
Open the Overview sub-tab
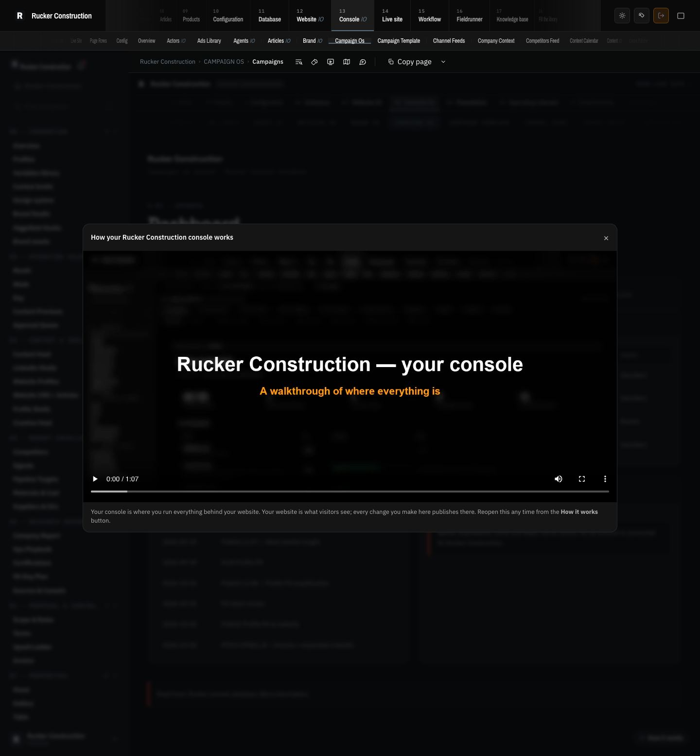(147, 41)
